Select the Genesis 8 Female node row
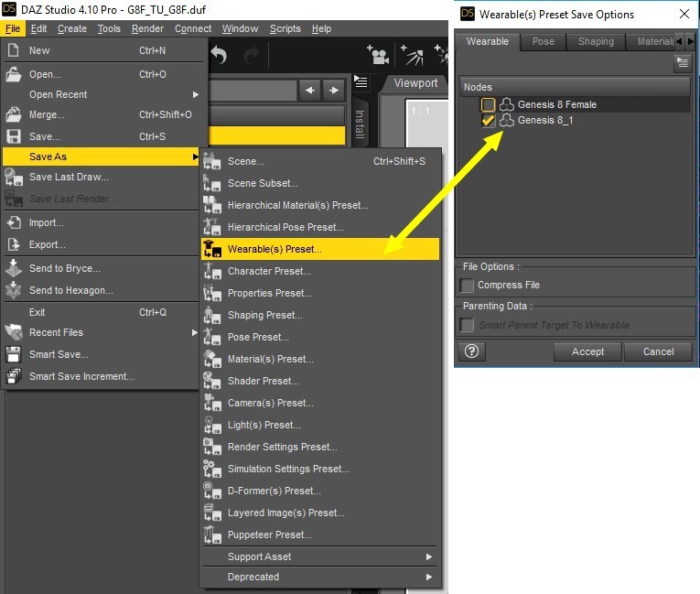 [x=576, y=104]
